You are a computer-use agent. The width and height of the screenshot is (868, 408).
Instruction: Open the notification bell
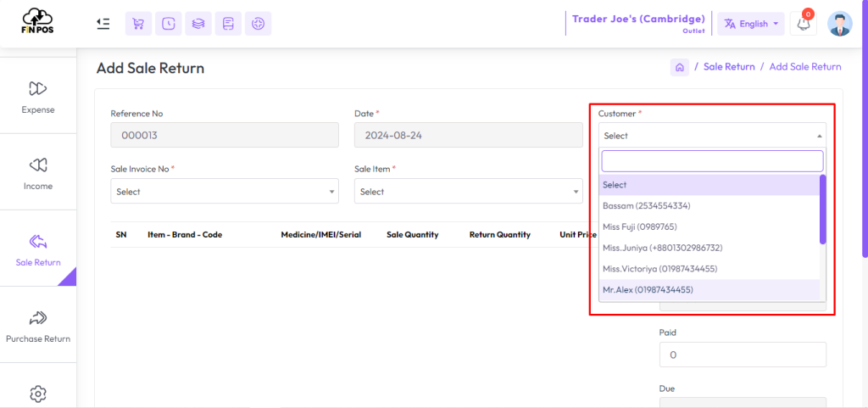click(804, 23)
